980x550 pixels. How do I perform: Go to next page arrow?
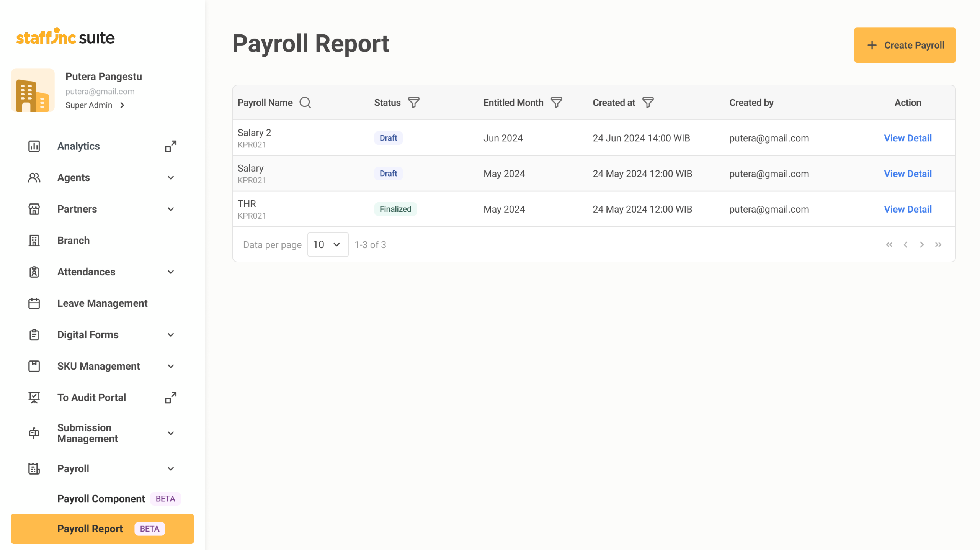(922, 245)
